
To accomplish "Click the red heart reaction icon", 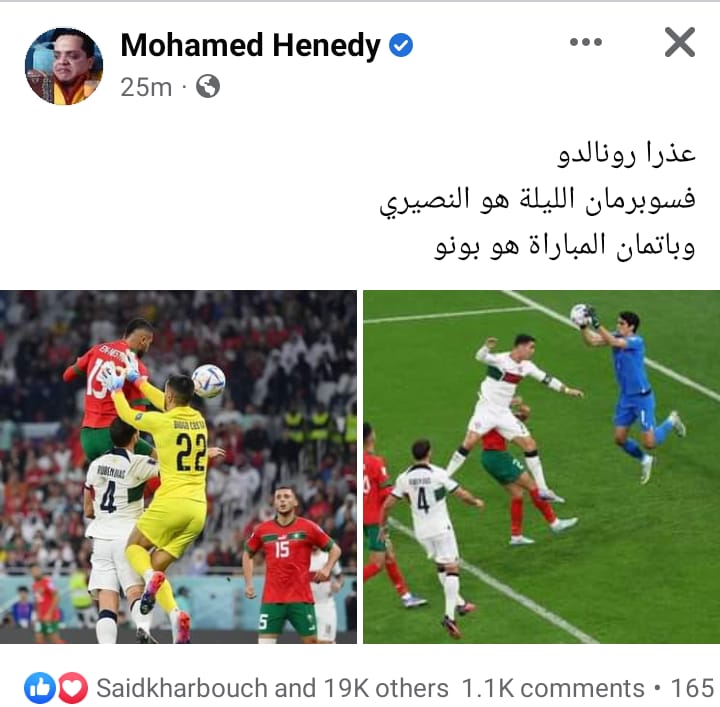I will [x=73, y=688].
